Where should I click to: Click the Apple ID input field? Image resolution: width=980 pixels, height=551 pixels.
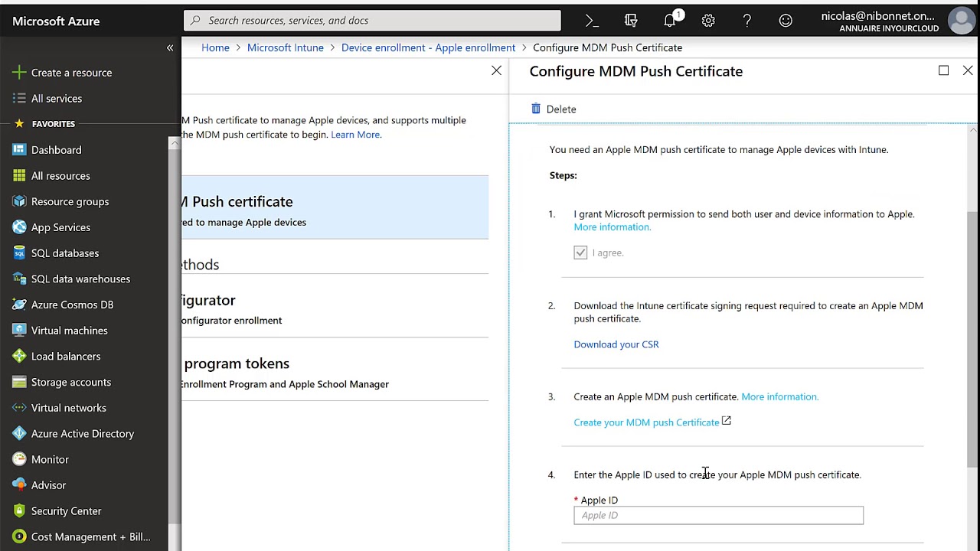pyautogui.click(x=718, y=515)
